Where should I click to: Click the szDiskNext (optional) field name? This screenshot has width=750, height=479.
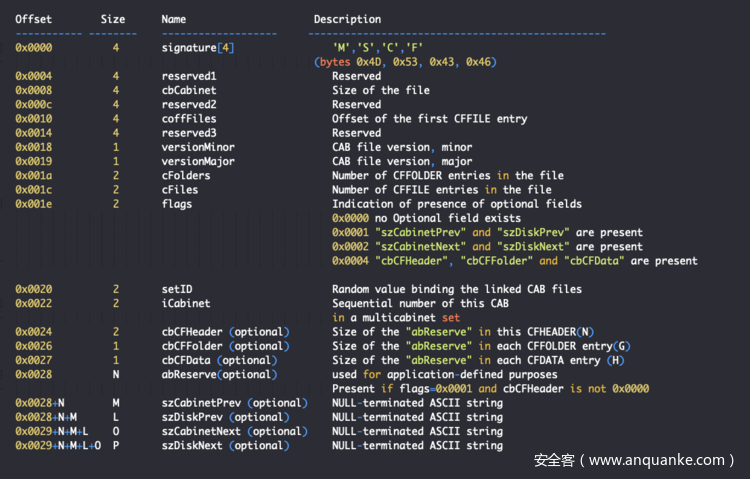coord(223,445)
